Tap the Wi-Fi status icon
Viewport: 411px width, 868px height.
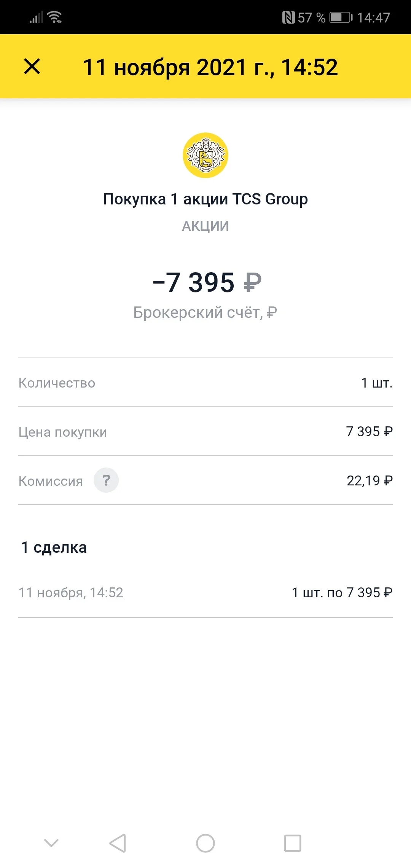[54, 17]
